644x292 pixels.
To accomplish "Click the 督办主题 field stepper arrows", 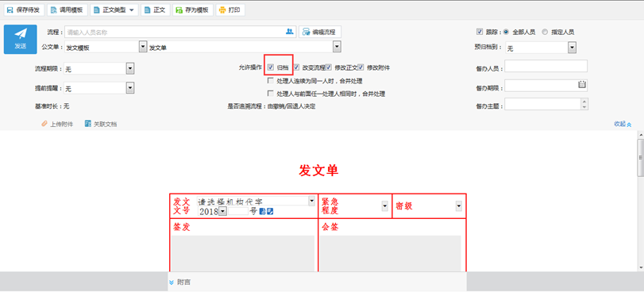I will [x=585, y=104].
